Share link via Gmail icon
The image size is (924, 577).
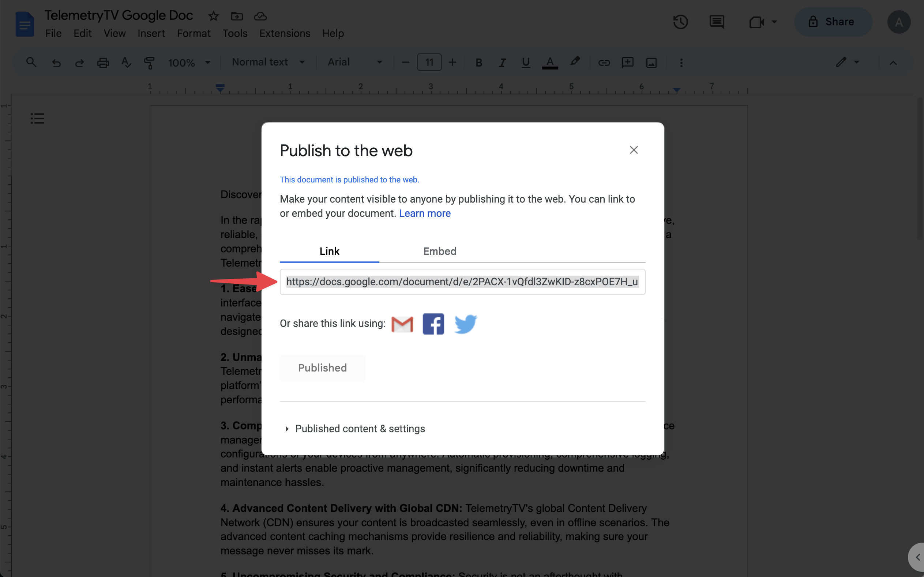pos(402,324)
